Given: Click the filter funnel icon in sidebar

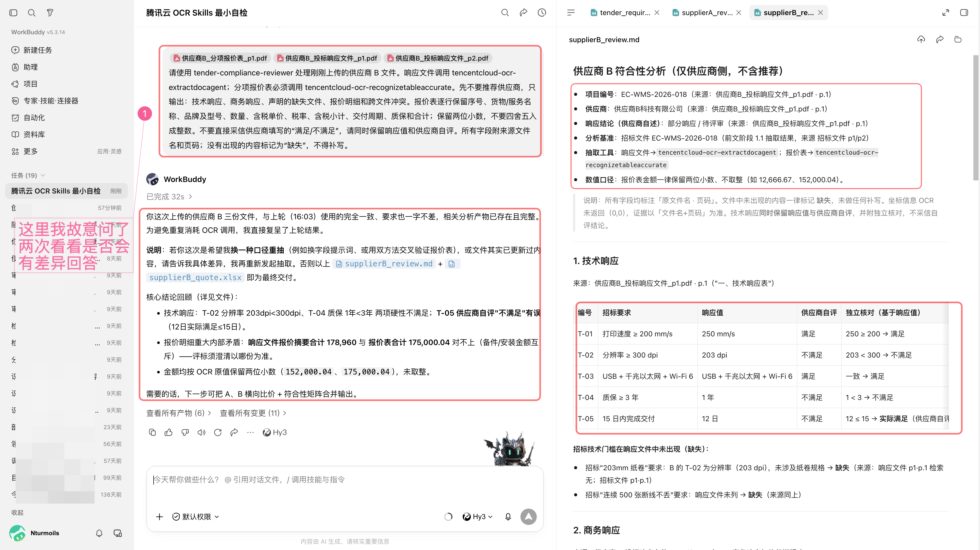Looking at the screenshot, I should point(50,13).
